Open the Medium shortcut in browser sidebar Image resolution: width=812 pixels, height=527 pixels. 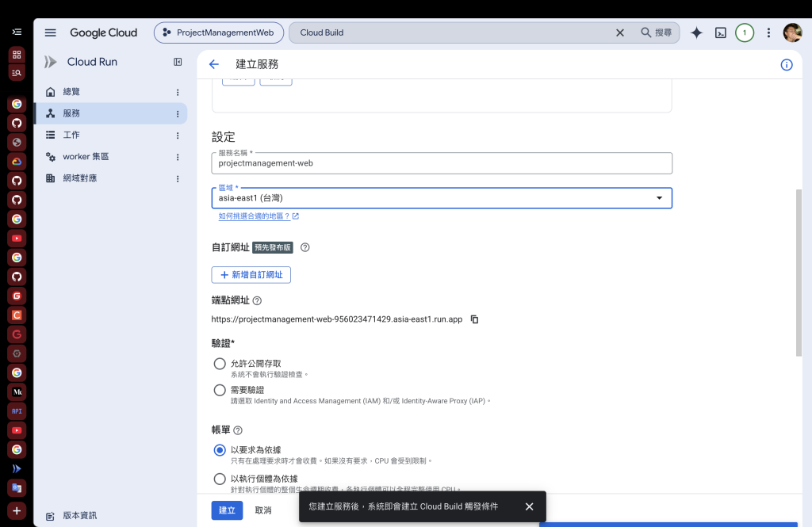pyautogui.click(x=17, y=392)
